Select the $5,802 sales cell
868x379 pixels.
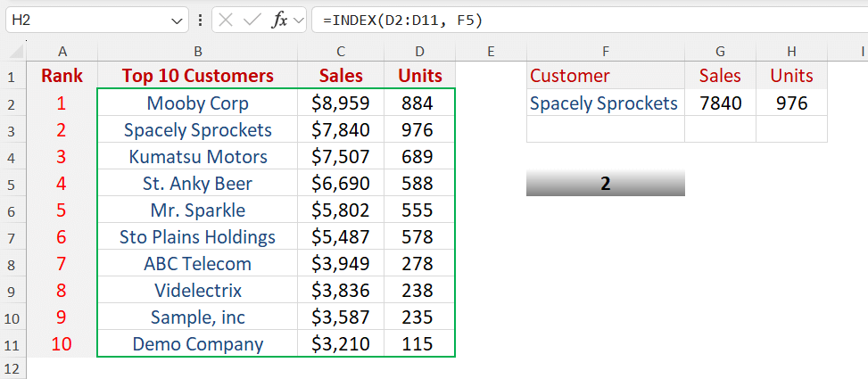tap(341, 210)
